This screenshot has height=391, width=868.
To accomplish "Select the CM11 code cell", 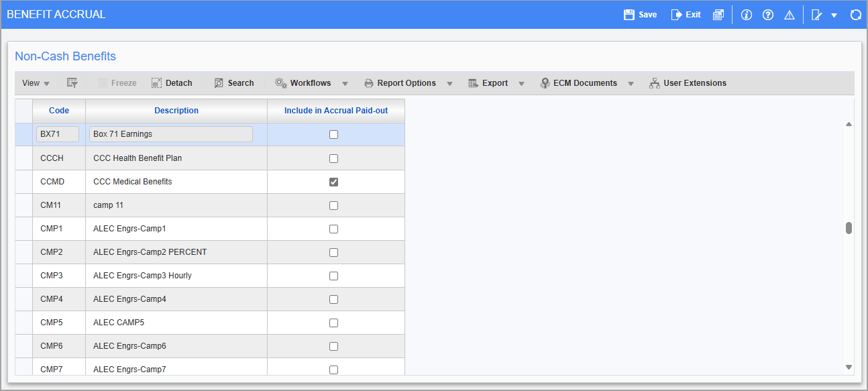I will [x=59, y=205].
